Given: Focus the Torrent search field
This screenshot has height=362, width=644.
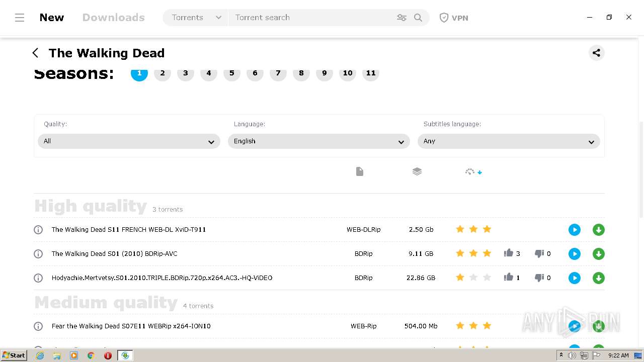Looking at the screenshot, I should 312,18.
